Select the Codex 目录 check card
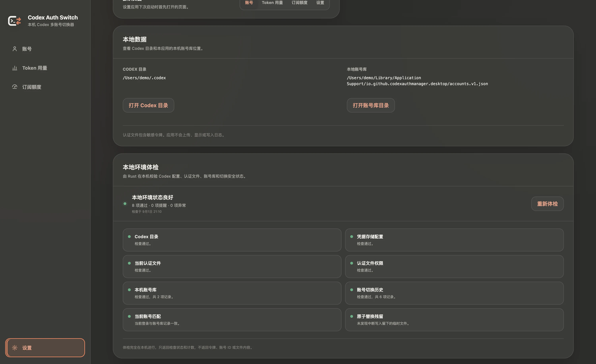596x364 pixels. pyautogui.click(x=232, y=240)
